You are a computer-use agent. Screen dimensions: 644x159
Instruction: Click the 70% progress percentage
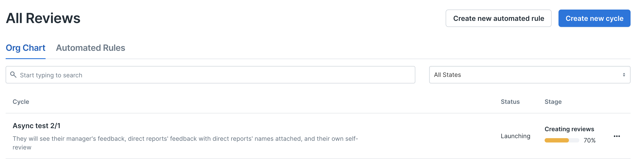click(590, 141)
